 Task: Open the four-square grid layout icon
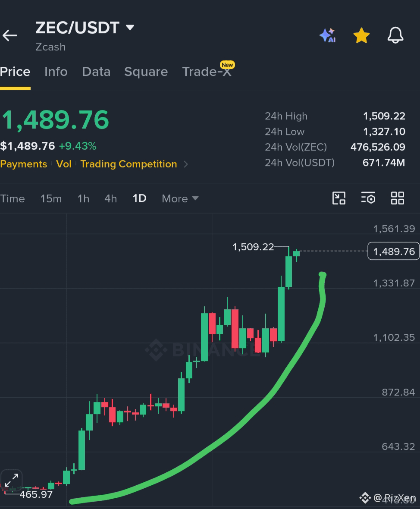pyautogui.click(x=397, y=198)
